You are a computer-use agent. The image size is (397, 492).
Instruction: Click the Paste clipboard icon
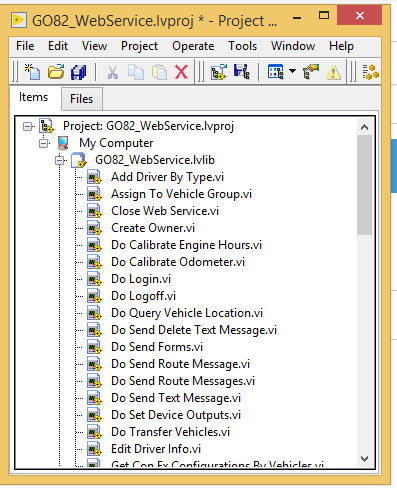coord(159,72)
